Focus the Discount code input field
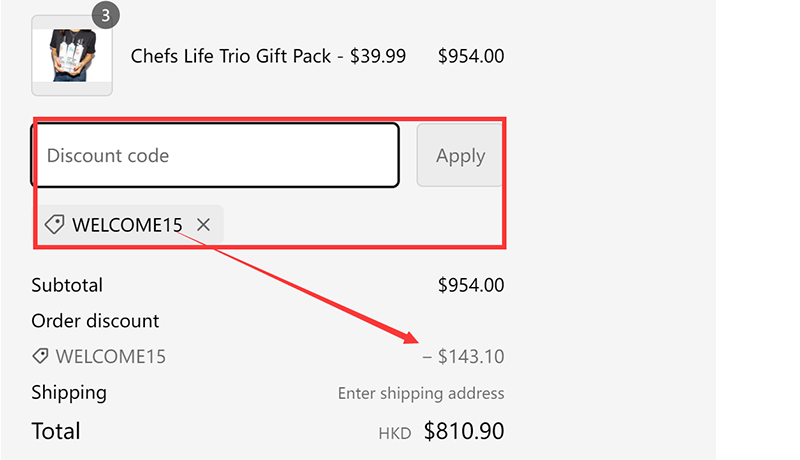The image size is (800, 460). click(x=215, y=155)
